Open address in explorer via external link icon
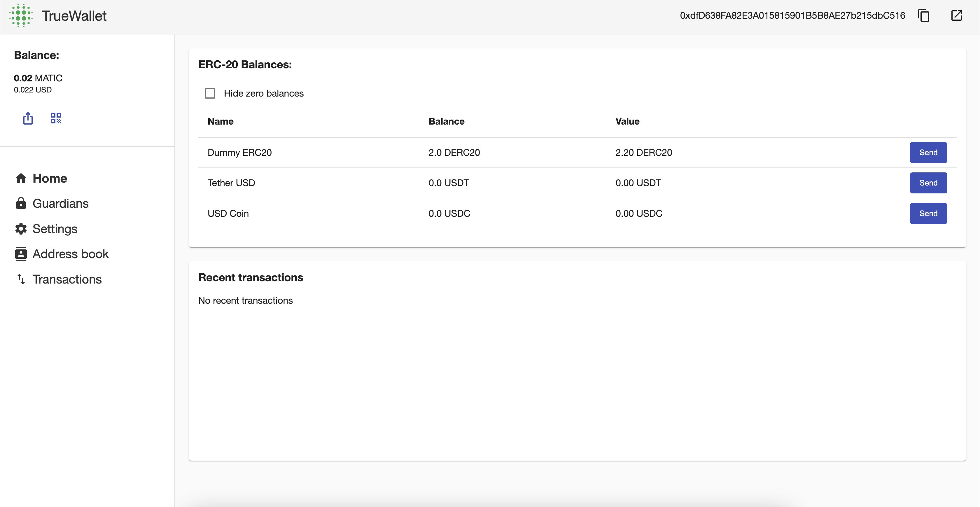980x507 pixels. pos(956,15)
